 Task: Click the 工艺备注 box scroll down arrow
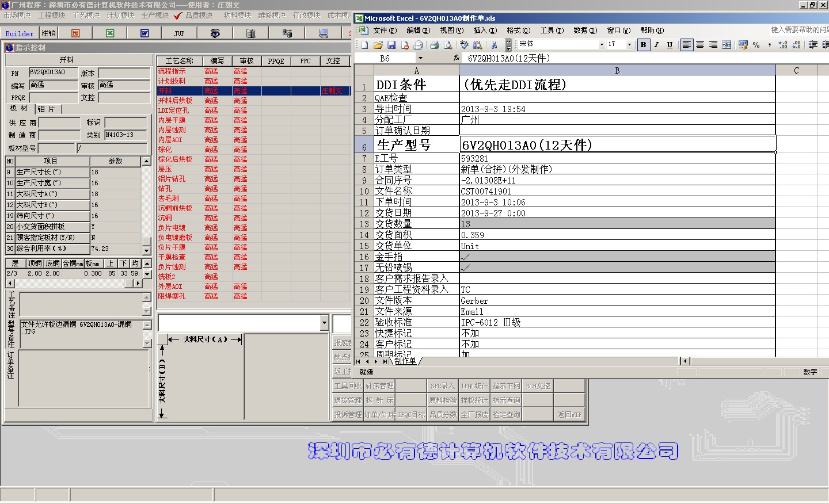(x=147, y=311)
